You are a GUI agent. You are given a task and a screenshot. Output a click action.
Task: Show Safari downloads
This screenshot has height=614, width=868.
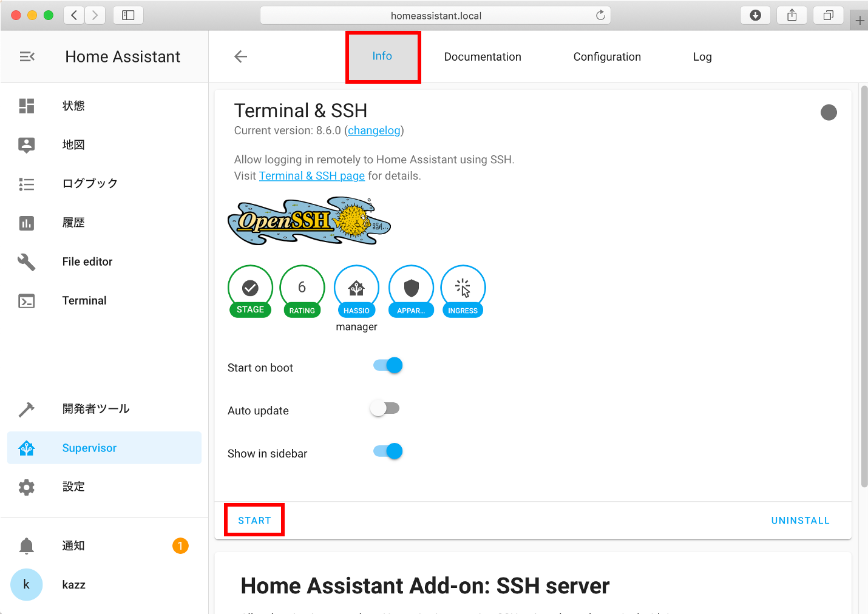(756, 15)
